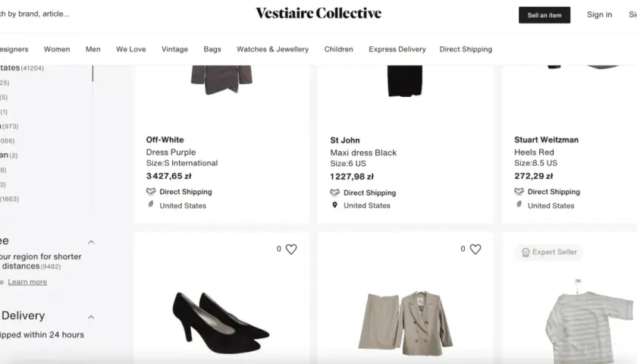Click location pin icon under St John listing
The width and height of the screenshot is (637, 364).
(x=334, y=206)
